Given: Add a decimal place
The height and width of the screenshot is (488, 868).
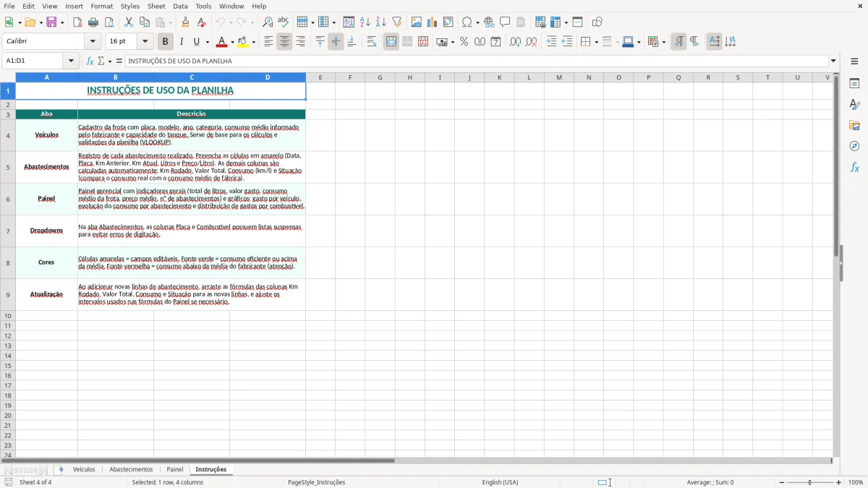Looking at the screenshot, I should 515,42.
